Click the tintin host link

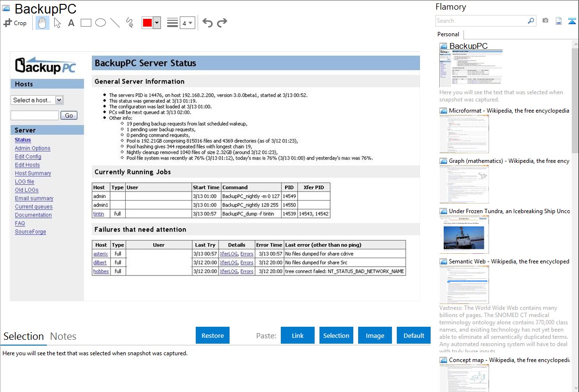(x=99, y=214)
